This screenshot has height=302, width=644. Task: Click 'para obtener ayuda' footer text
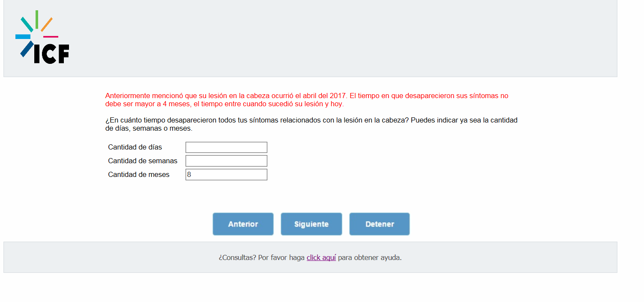(370, 257)
